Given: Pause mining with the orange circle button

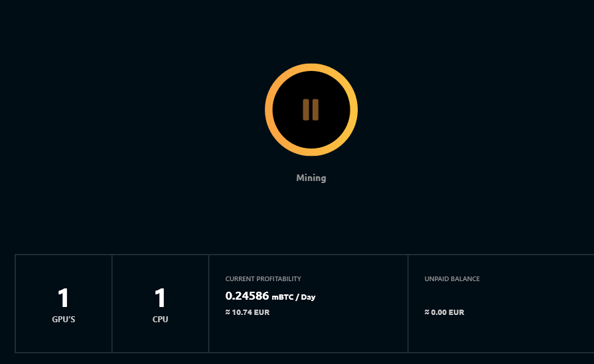Looking at the screenshot, I should tap(311, 109).
